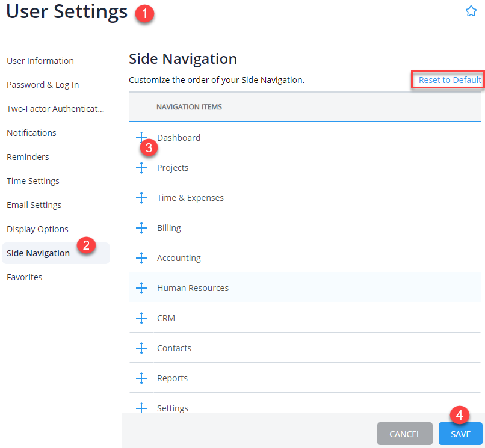This screenshot has width=485, height=448.
Task: Click the Dashboard row's move handle icon
Action: [x=141, y=137]
